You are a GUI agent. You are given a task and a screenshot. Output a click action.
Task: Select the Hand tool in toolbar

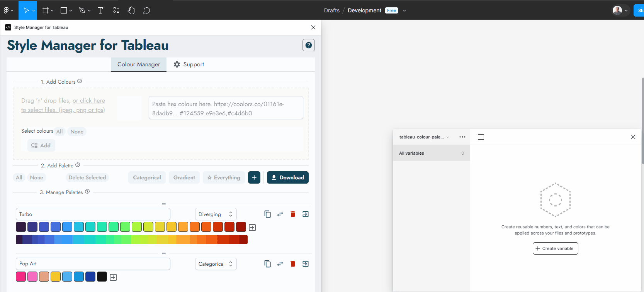click(131, 10)
